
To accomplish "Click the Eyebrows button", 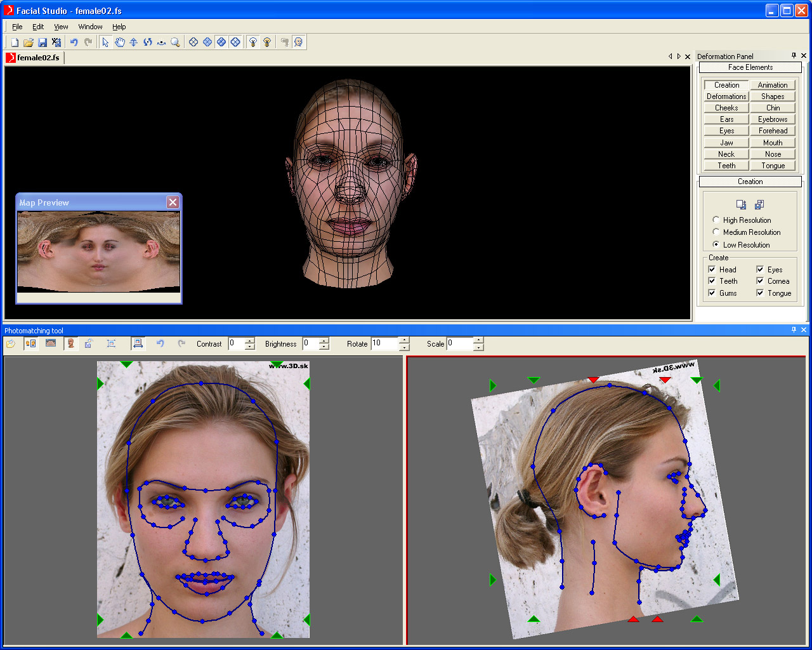I will 772,119.
